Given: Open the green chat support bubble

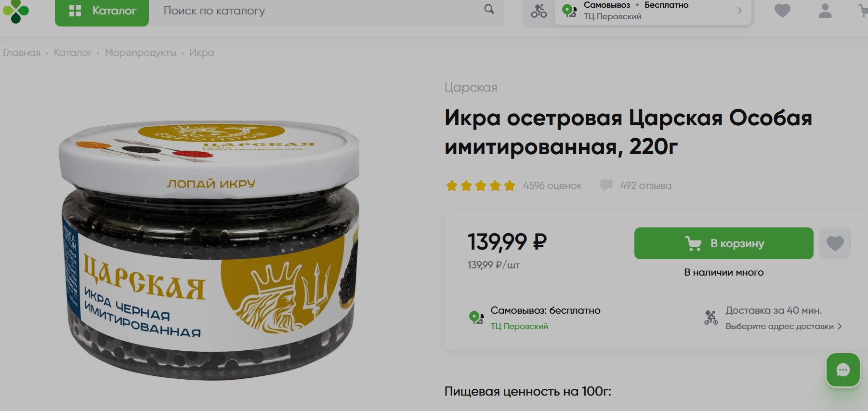Looking at the screenshot, I should coord(843,370).
